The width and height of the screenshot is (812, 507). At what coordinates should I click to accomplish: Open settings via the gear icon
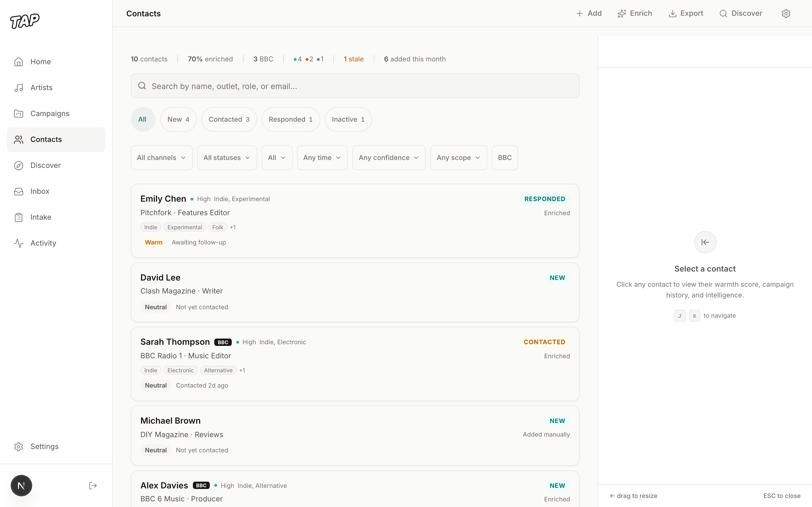tap(786, 14)
